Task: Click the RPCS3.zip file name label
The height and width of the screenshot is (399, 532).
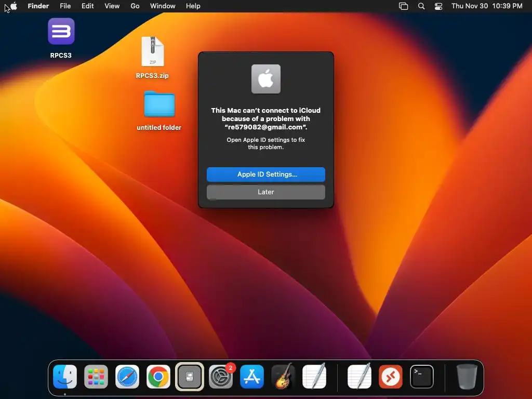Action: [152, 76]
